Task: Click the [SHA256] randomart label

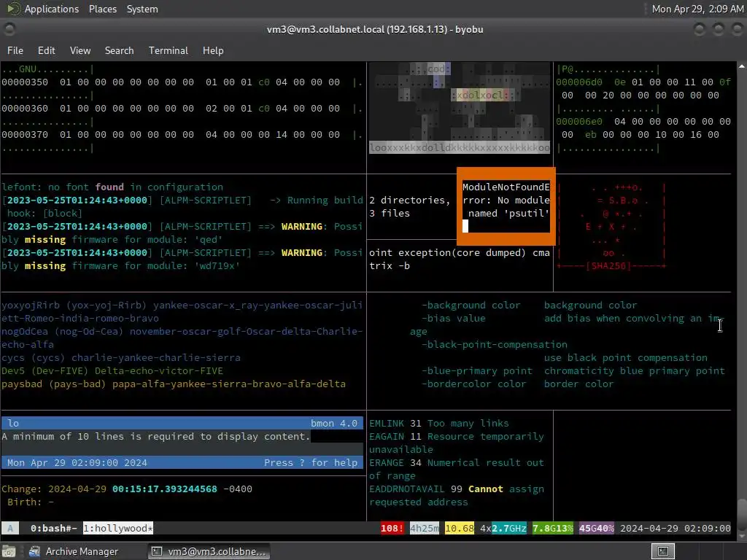Action: 611,265
